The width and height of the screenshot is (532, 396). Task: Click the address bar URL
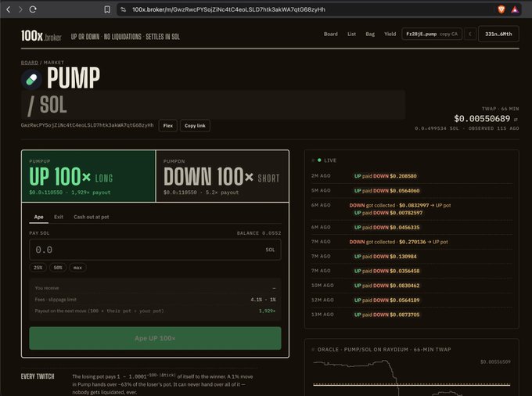pos(228,9)
